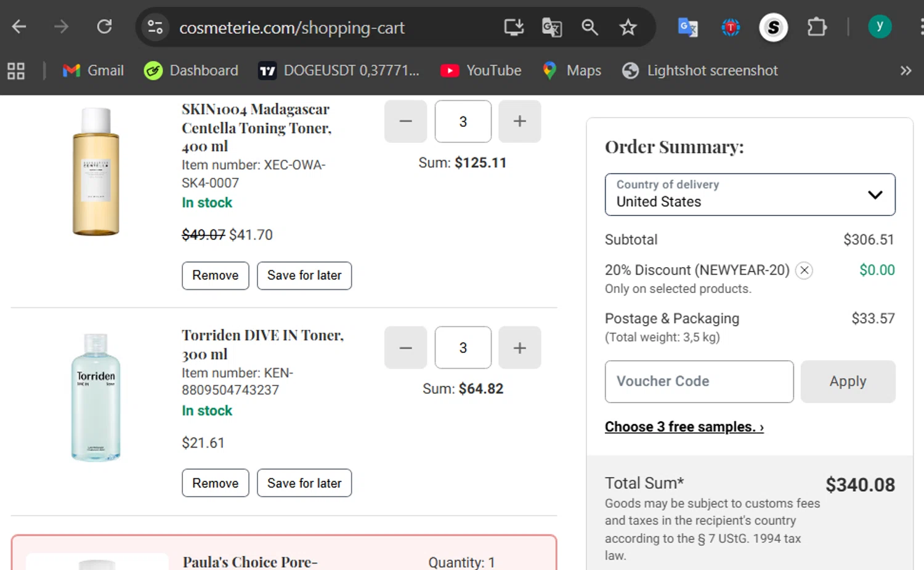Click quantity field of Torriden Toner

(x=463, y=348)
